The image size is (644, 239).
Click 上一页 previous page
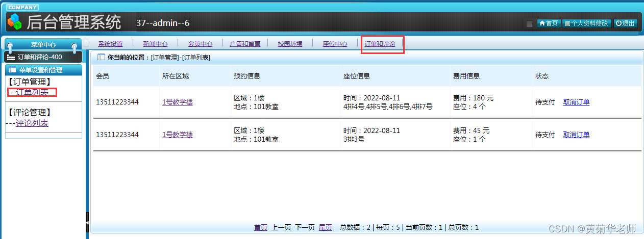click(x=281, y=227)
